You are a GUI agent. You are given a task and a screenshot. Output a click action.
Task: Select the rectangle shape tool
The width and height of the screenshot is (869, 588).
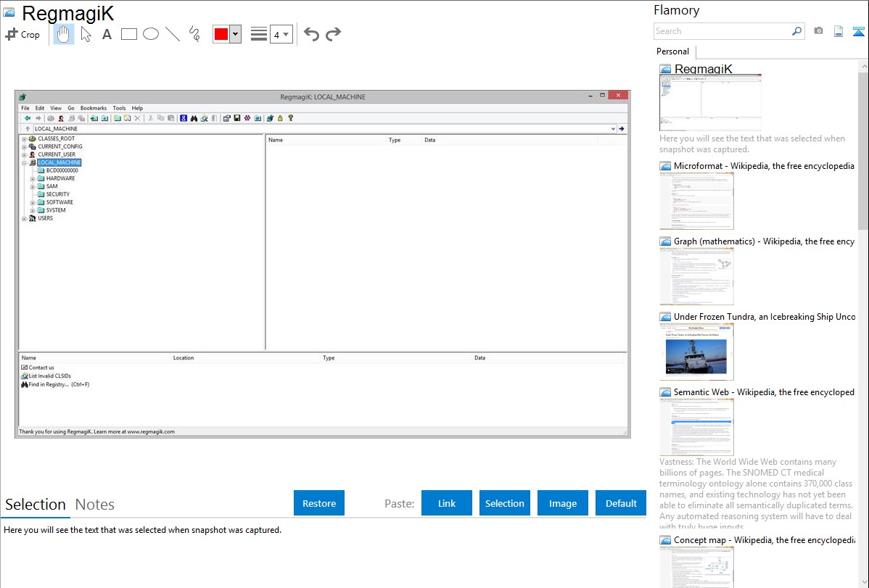[128, 34]
